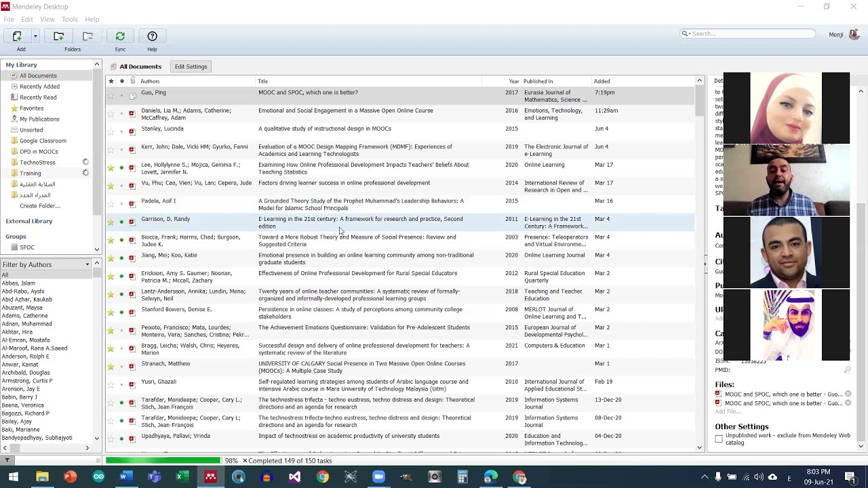Click the PMID lookup magnifier icon
Viewport: 868px width, 488px height.
847,370
